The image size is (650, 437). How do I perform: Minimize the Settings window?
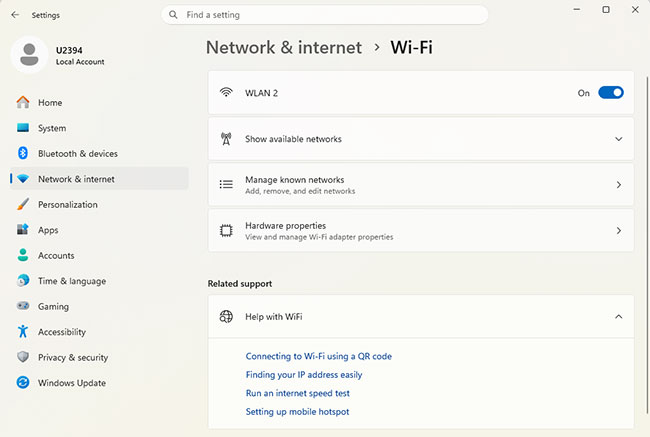pyautogui.click(x=577, y=10)
